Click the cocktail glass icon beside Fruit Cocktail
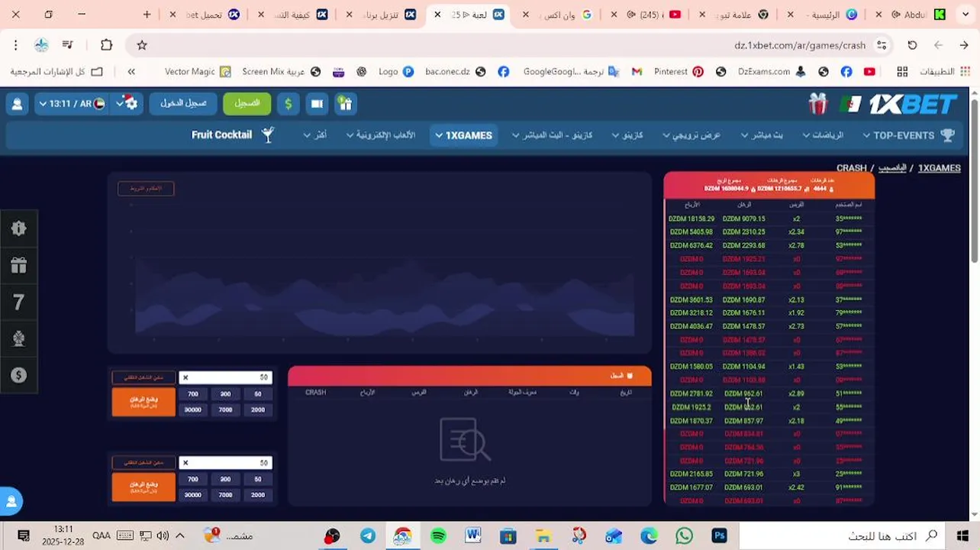This screenshot has width=980, height=550. pyautogui.click(x=267, y=135)
